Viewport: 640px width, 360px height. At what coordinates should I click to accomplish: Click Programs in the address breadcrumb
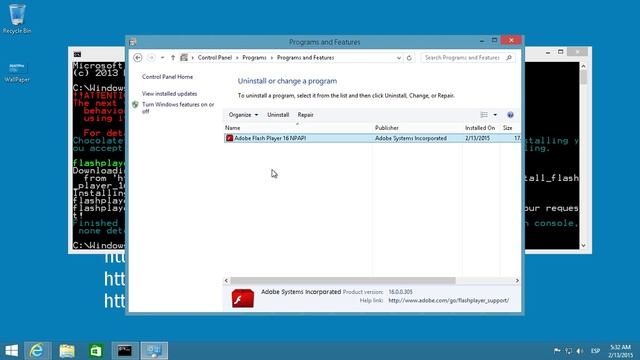pyautogui.click(x=254, y=58)
